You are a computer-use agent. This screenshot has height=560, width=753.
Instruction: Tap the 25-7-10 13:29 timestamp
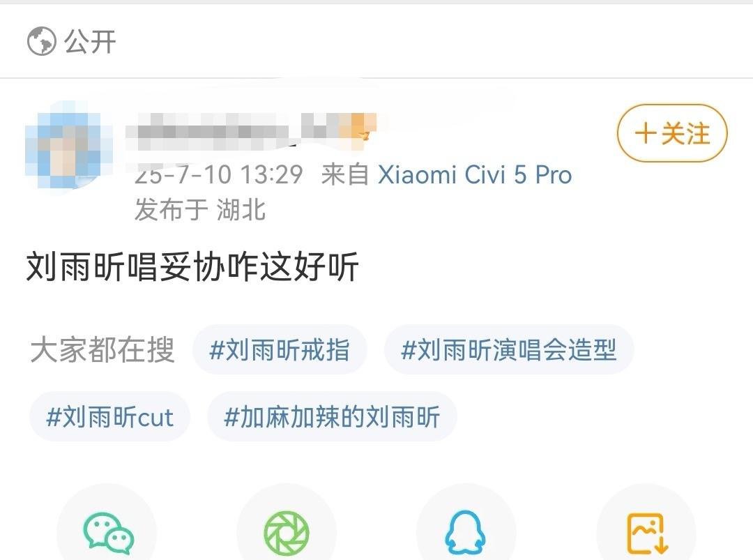[218, 174]
